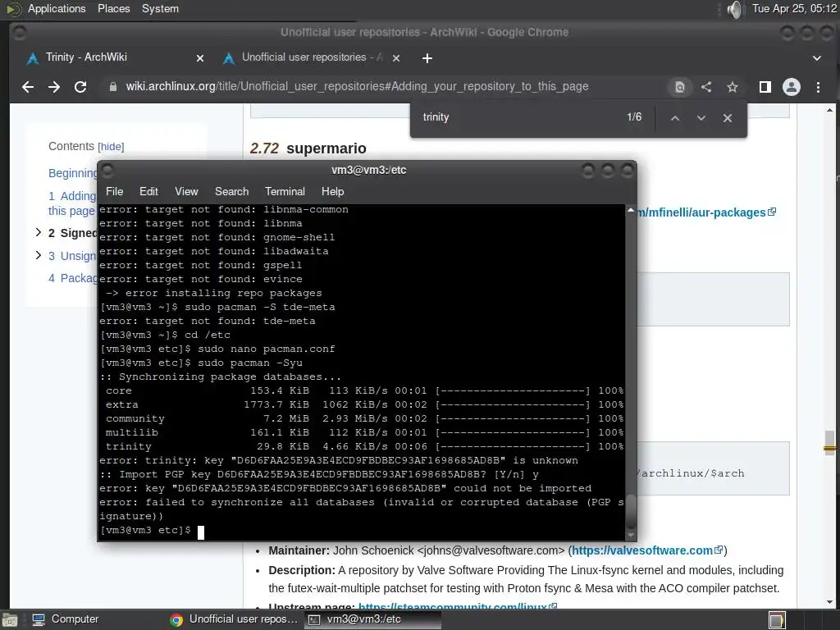Screen dimensions: 840x630
Task: Hide the Contents sidebar
Action: (111, 147)
